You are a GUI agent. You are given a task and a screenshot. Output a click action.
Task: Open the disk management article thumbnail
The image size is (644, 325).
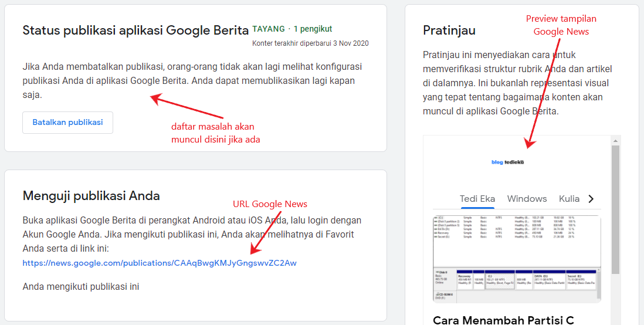(x=517, y=259)
